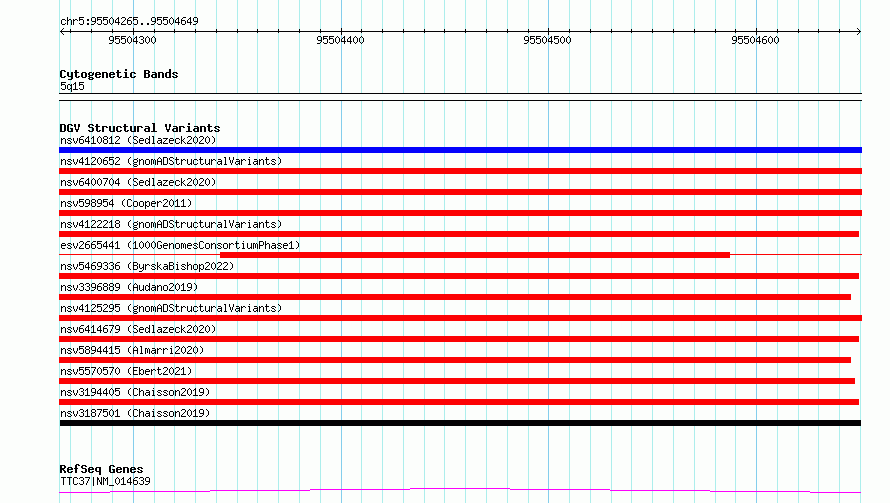
Task: Open variant nsv6410812 (Sedlazeck2020) label
Action: (138, 140)
